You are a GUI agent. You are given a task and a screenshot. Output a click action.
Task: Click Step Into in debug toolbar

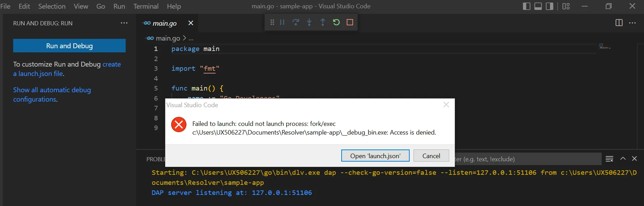point(309,22)
